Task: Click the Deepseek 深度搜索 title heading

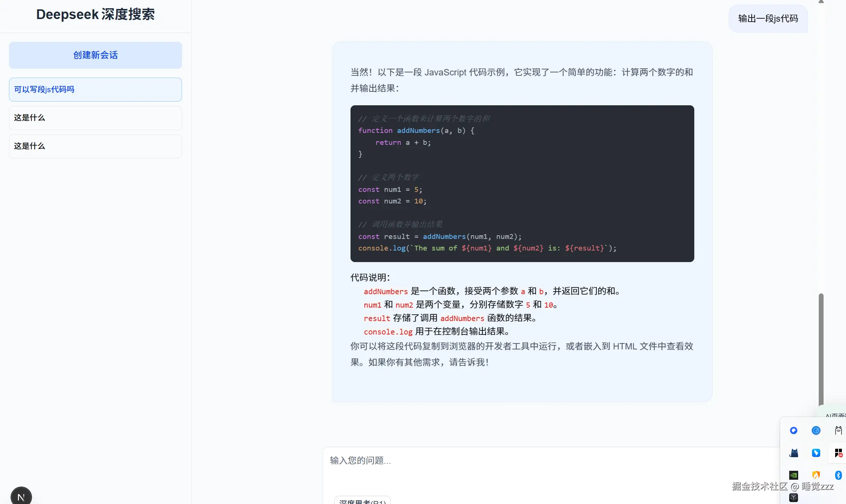Action: coord(95,15)
